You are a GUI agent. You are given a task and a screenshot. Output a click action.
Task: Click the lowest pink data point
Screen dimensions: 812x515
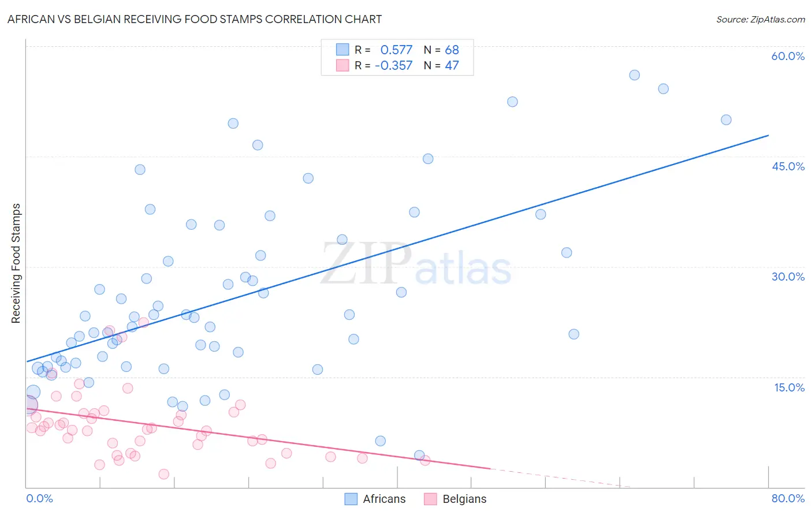coord(163,474)
